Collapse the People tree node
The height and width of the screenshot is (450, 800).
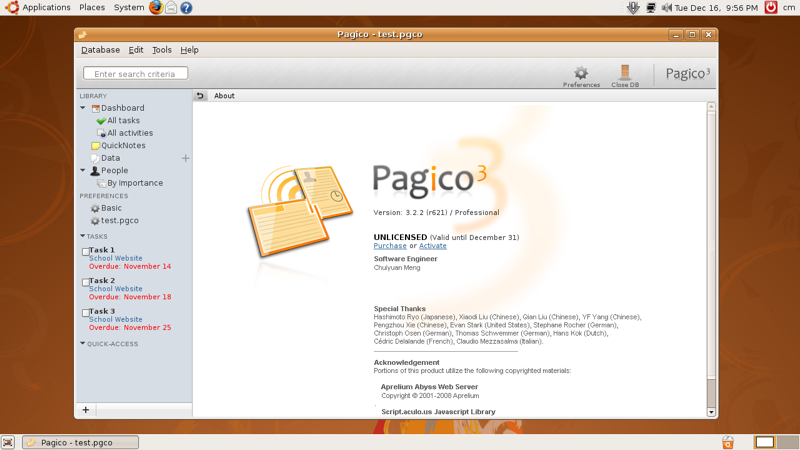point(83,170)
